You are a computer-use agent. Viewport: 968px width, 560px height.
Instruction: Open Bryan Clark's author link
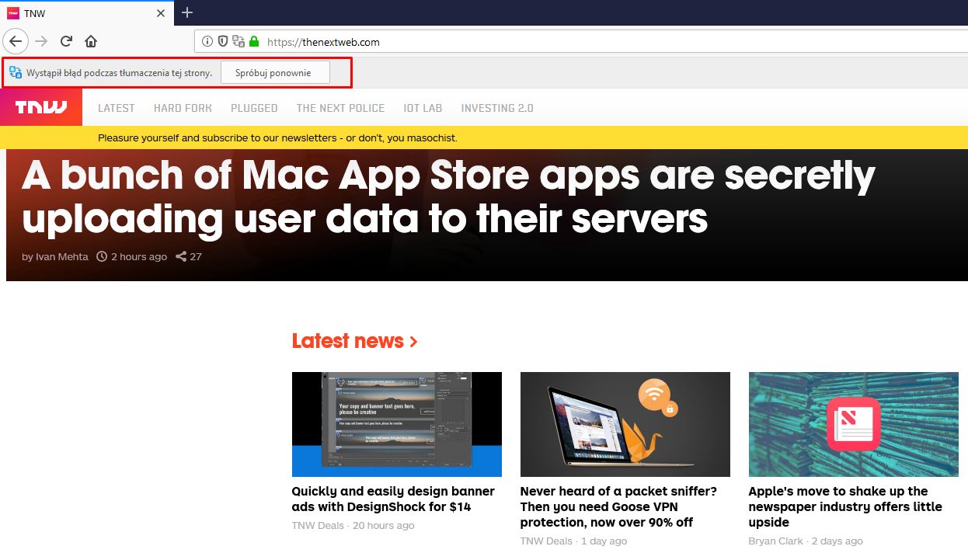tap(776, 541)
